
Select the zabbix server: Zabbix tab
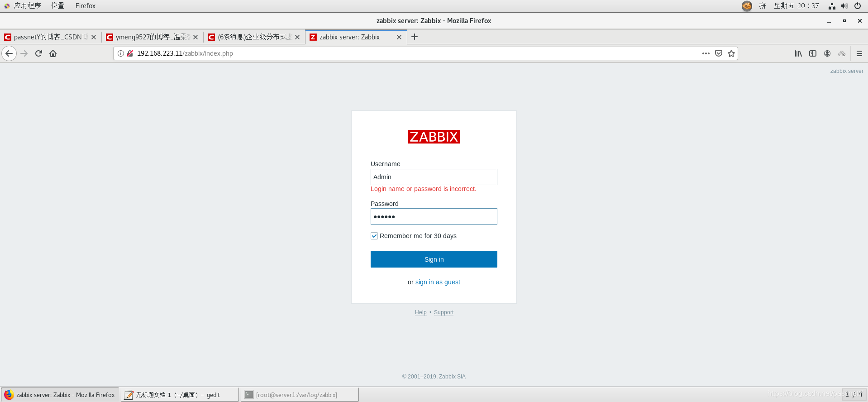pos(356,37)
